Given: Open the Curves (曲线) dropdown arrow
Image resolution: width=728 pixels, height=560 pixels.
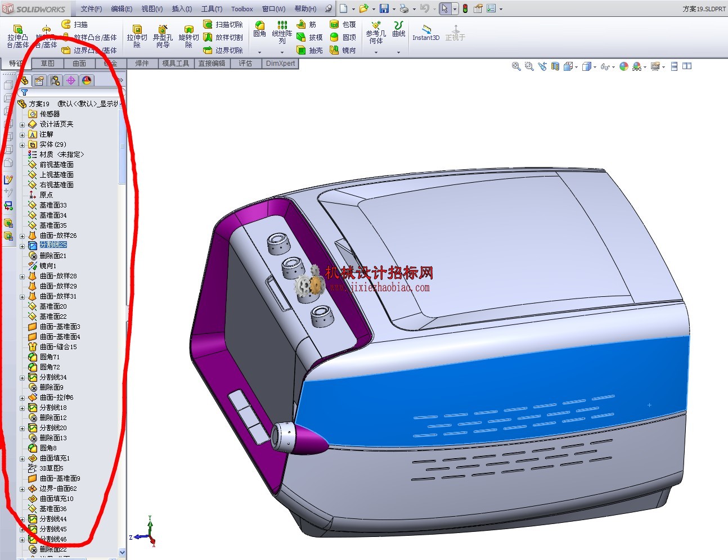Looking at the screenshot, I should pyautogui.click(x=398, y=52).
